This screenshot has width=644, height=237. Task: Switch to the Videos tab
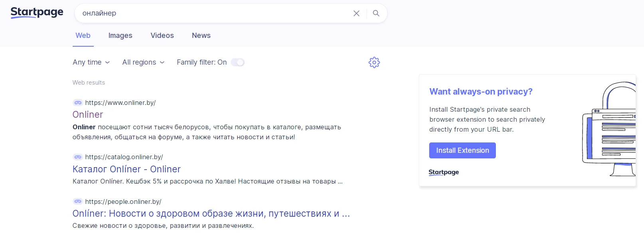tap(162, 36)
